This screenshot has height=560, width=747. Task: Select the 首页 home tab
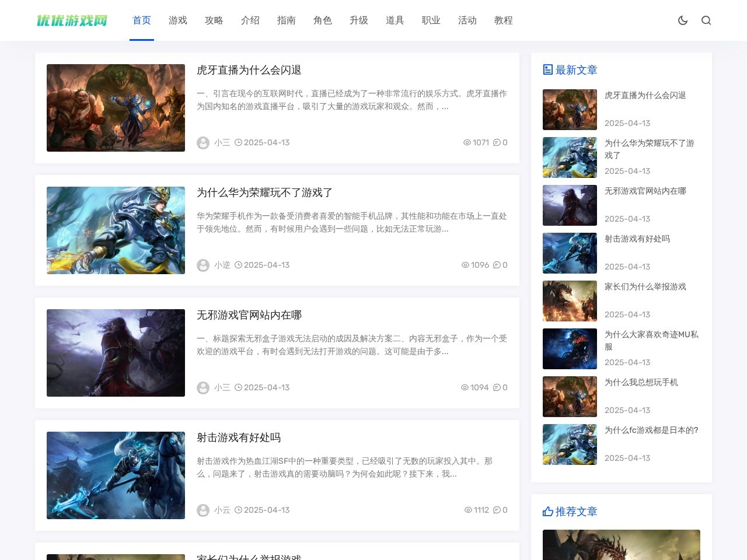[141, 20]
